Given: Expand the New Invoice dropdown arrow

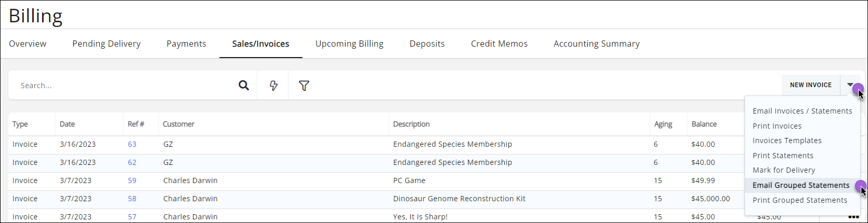Looking at the screenshot, I should (x=850, y=85).
